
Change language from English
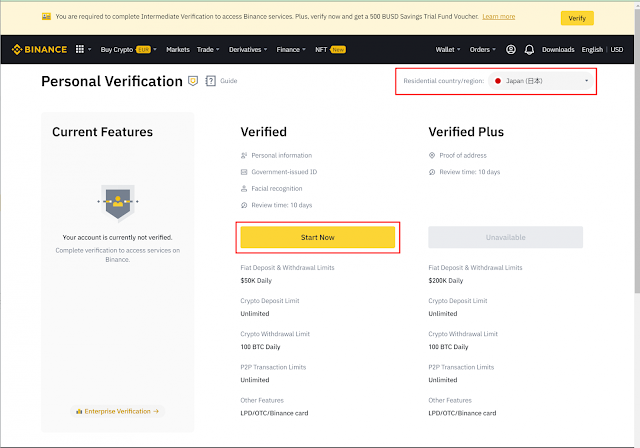click(x=592, y=49)
